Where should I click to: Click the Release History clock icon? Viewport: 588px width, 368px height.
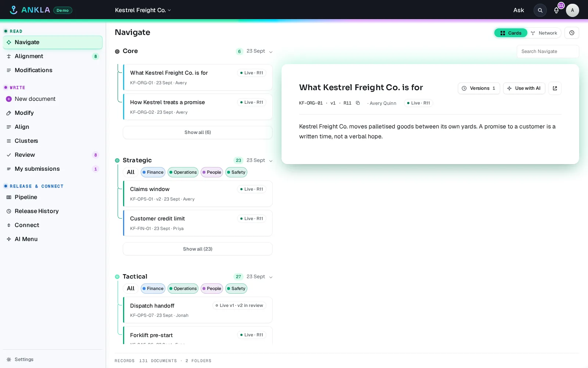point(9,211)
